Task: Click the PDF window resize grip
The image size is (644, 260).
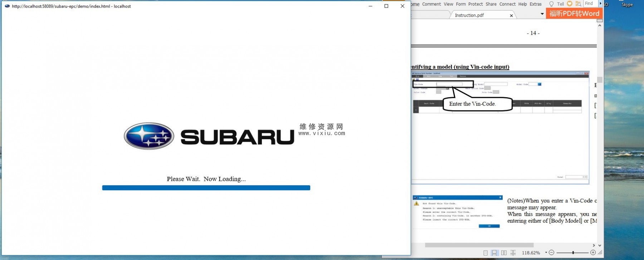Action: tap(600, 252)
